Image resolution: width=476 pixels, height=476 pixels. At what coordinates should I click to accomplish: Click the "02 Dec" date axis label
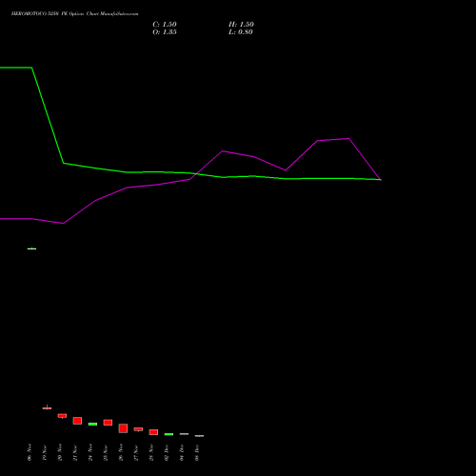tap(167, 452)
